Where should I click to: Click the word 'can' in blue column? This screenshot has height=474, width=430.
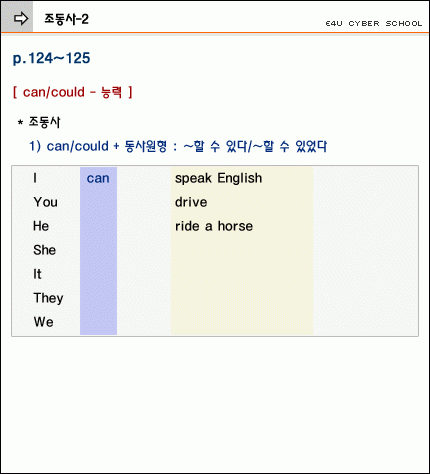coord(98,178)
